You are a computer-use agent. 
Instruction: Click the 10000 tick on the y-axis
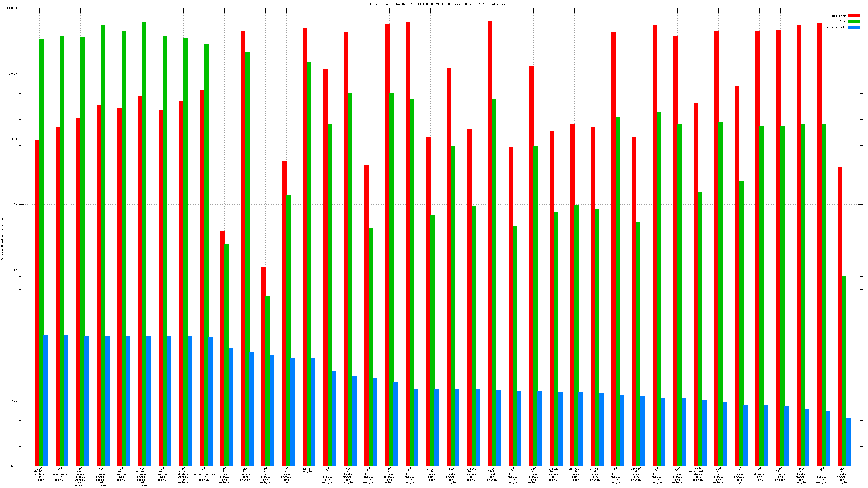click(x=13, y=74)
